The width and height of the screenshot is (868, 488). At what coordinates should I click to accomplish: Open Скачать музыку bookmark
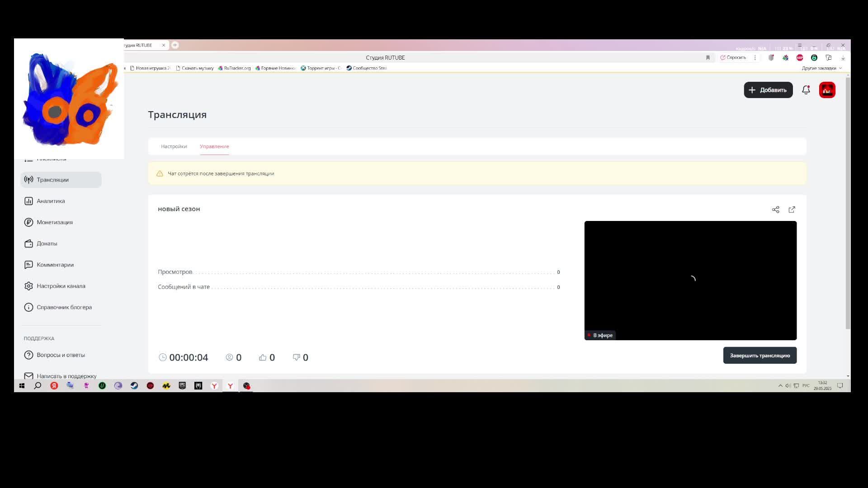[x=194, y=68]
